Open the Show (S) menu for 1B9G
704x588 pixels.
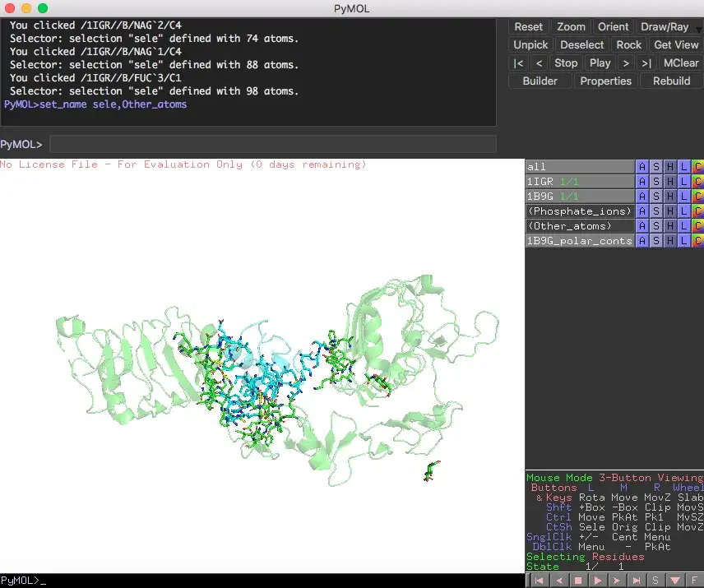pyautogui.click(x=655, y=197)
